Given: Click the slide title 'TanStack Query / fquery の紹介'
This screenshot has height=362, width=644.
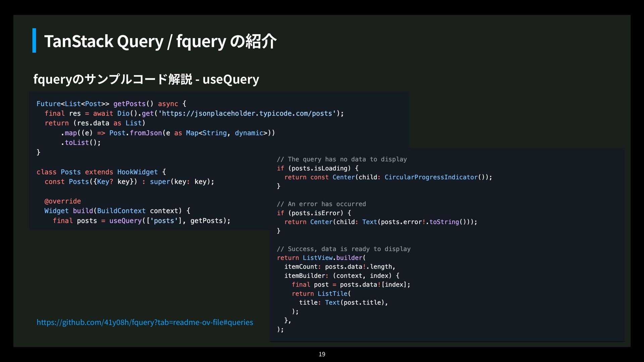Looking at the screenshot, I should pos(160,41).
